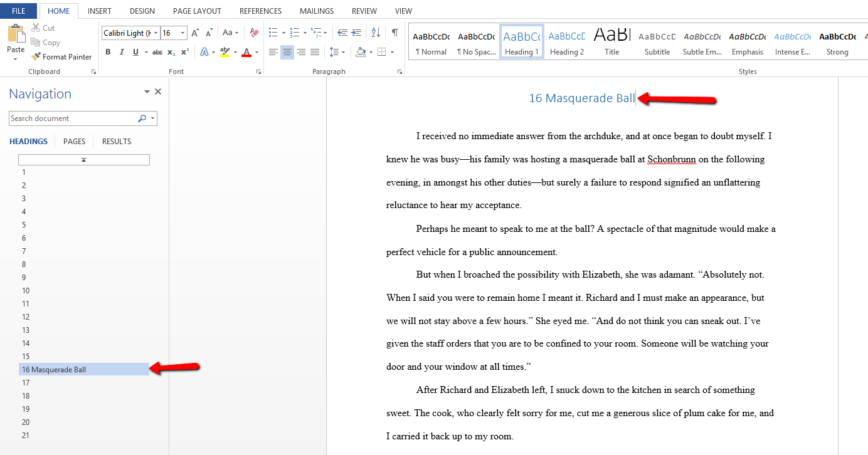Open the INSERT ribbon tab
868x455 pixels.
click(x=100, y=11)
